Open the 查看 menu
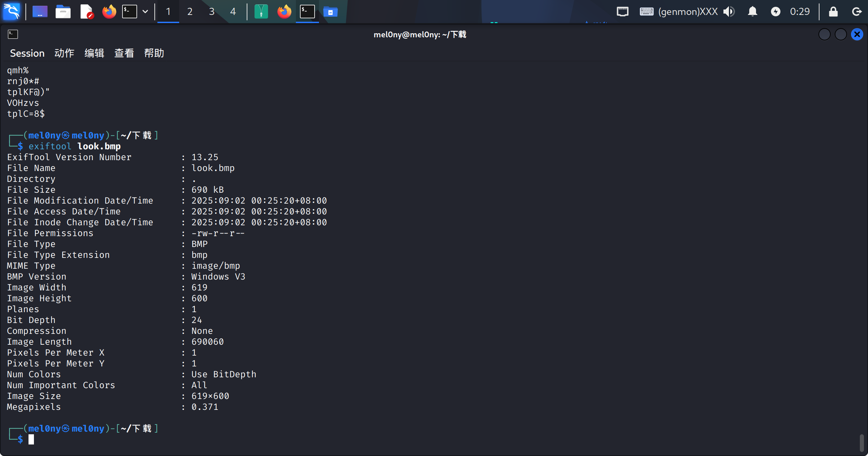 124,53
